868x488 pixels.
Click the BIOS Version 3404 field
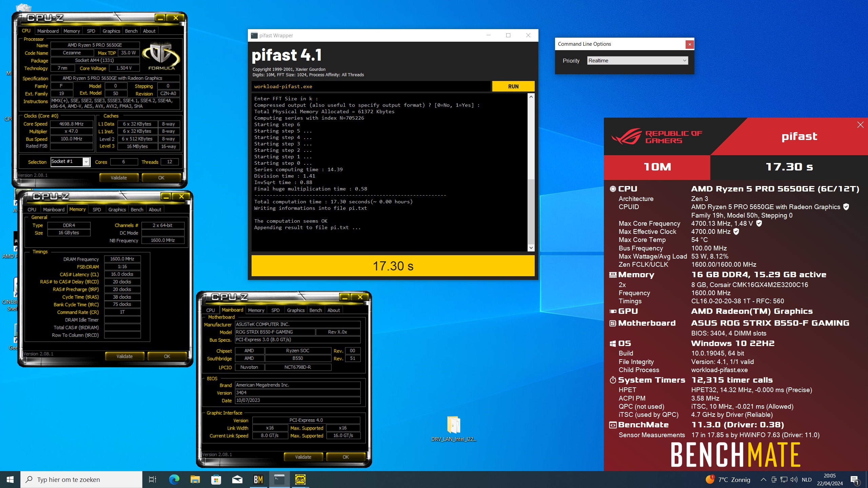[298, 392]
